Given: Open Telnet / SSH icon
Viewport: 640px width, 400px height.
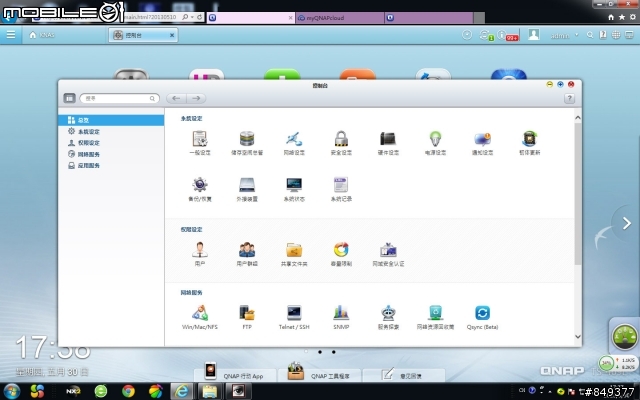Looking at the screenshot, I should 294,313.
